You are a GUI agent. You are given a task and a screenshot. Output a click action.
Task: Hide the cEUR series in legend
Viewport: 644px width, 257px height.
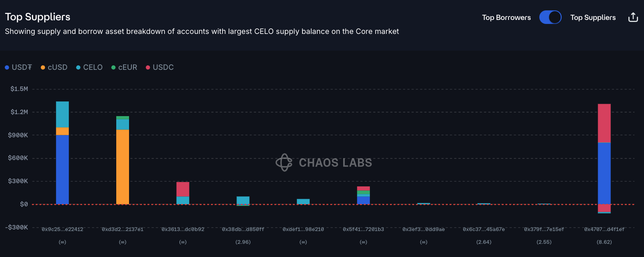point(124,67)
